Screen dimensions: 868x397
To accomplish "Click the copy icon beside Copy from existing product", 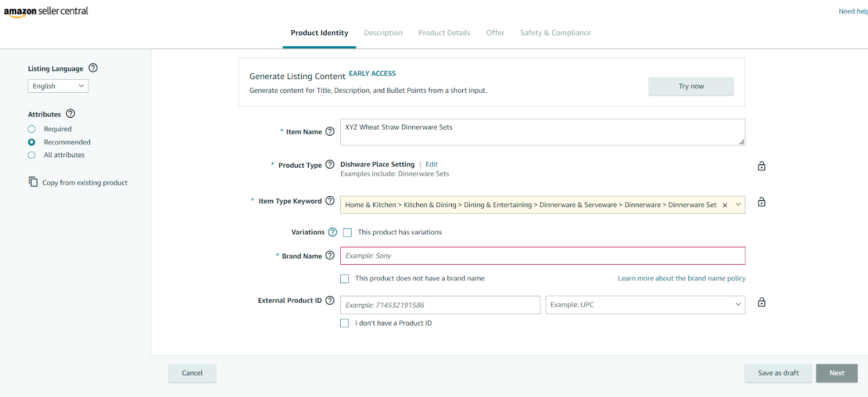I will pos(33,182).
